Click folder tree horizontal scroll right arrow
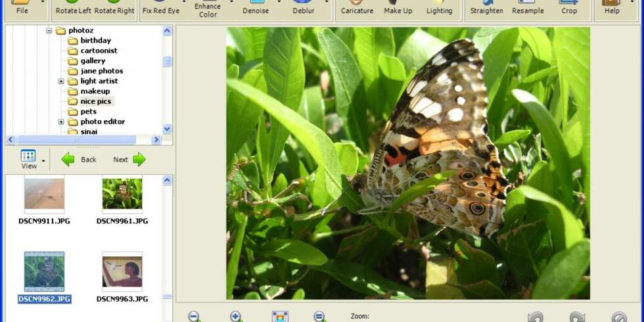This screenshot has width=644, height=322. click(156, 139)
